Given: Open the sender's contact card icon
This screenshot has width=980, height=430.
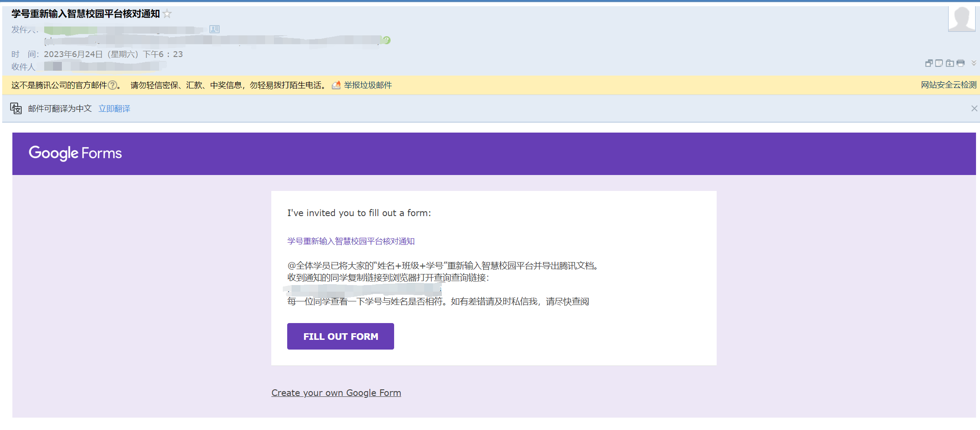Looking at the screenshot, I should [214, 29].
